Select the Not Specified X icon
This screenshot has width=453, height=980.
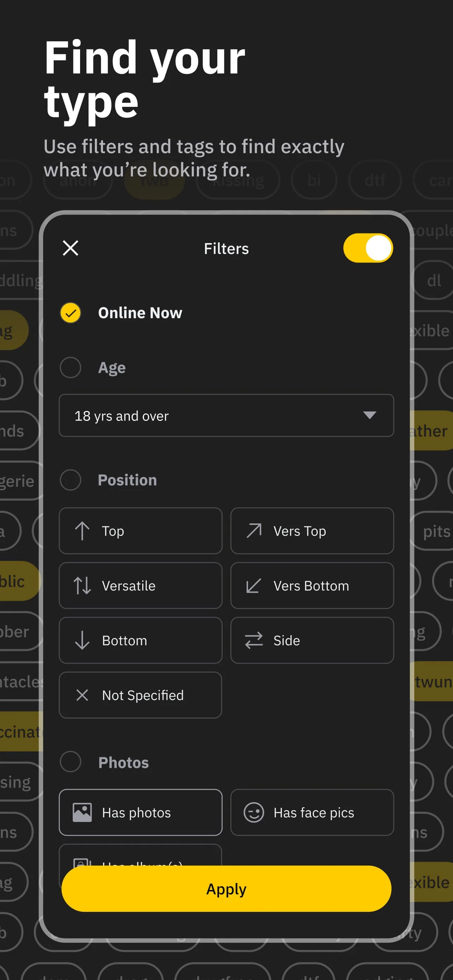(x=82, y=695)
